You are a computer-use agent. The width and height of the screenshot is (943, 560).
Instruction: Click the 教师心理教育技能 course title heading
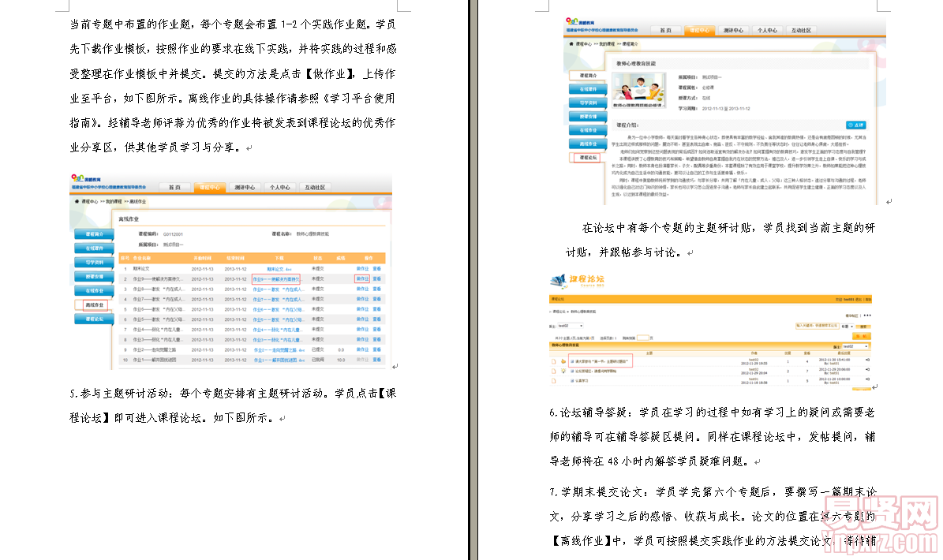click(x=636, y=63)
